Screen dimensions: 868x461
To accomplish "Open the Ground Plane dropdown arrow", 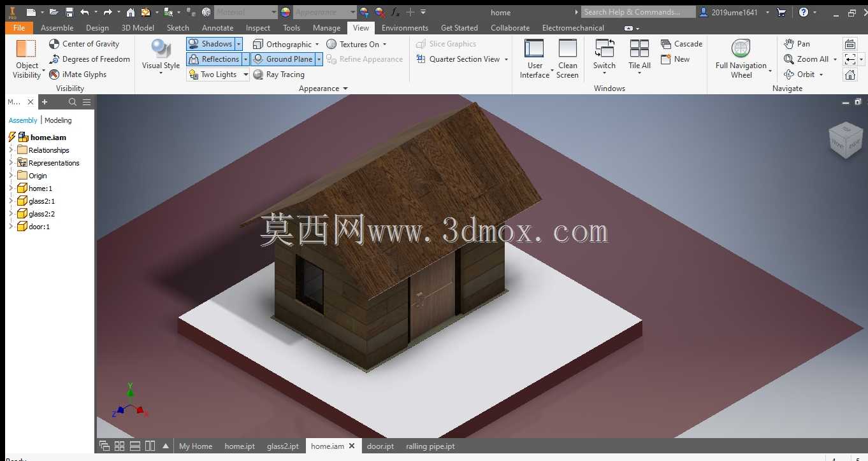I will [x=319, y=59].
